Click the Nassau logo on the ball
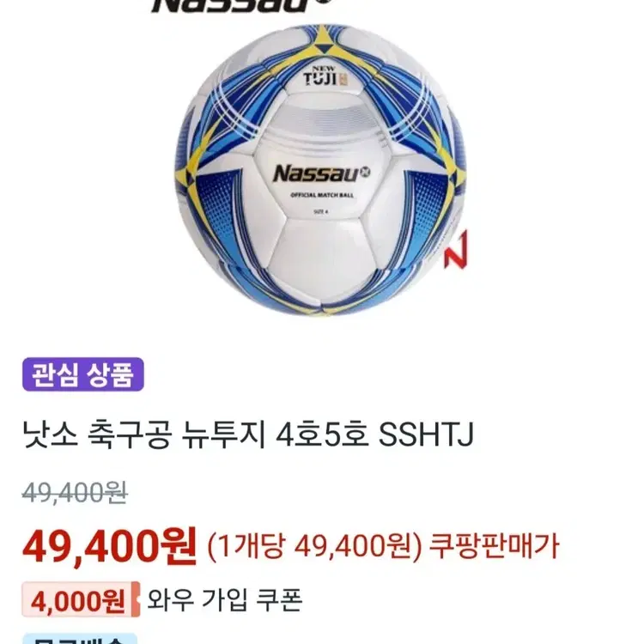 [x=321, y=173]
